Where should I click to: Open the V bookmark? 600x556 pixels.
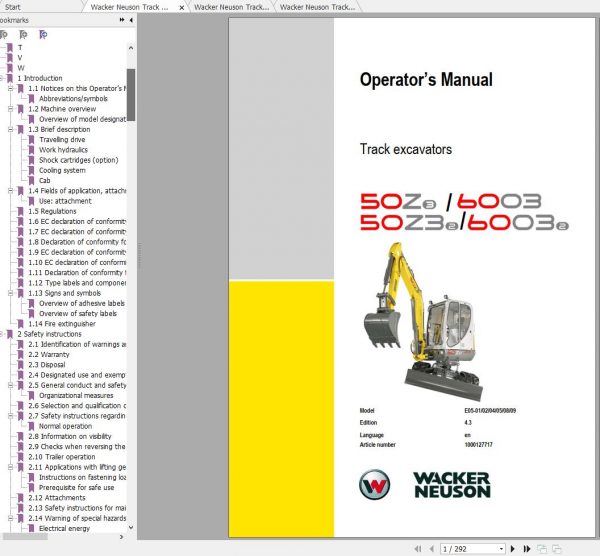pos(20,58)
